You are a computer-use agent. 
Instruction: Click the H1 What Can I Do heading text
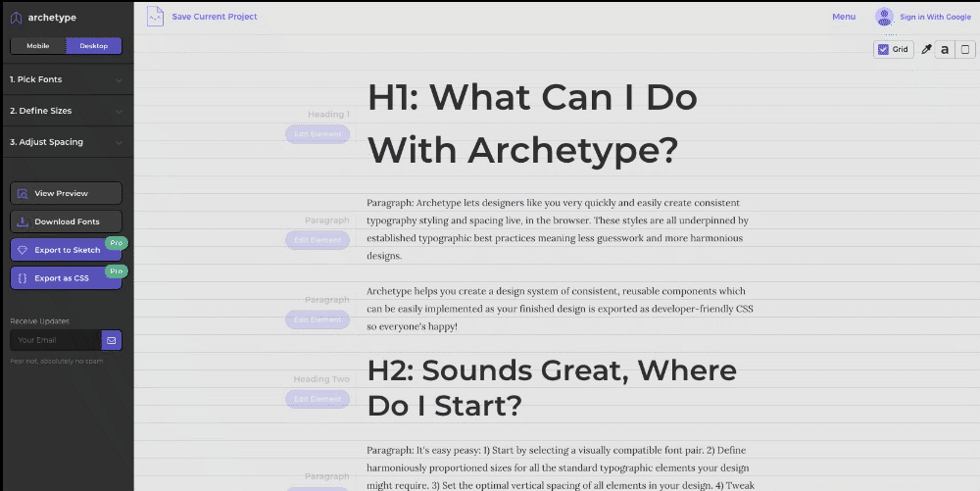point(532,123)
